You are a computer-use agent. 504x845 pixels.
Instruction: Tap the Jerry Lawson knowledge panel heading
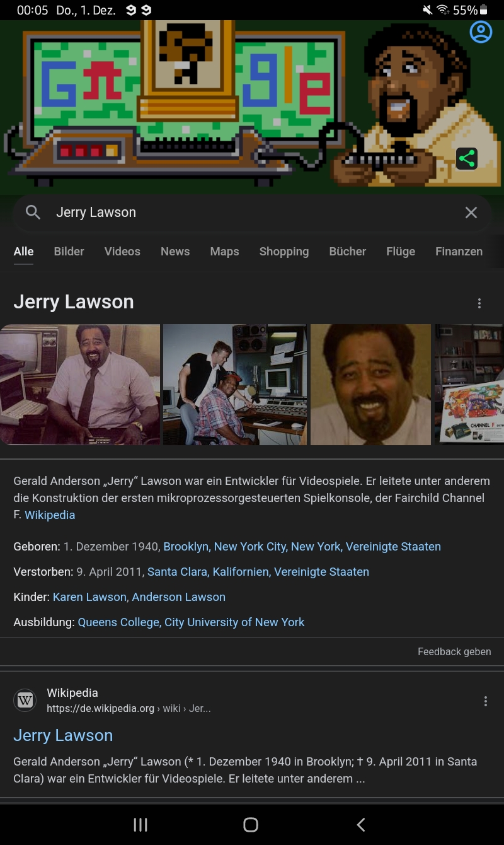(74, 302)
